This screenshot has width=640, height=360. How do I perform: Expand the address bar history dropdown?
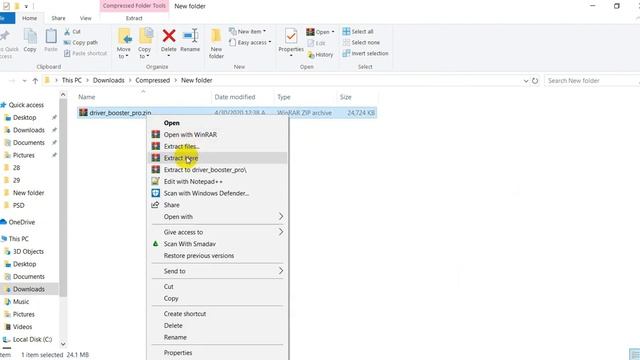526,81
